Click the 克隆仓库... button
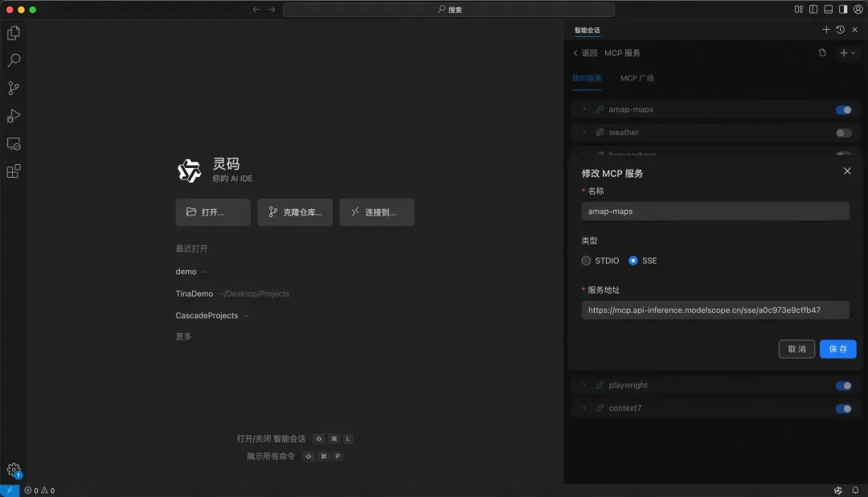The height and width of the screenshot is (497, 868). coord(295,212)
